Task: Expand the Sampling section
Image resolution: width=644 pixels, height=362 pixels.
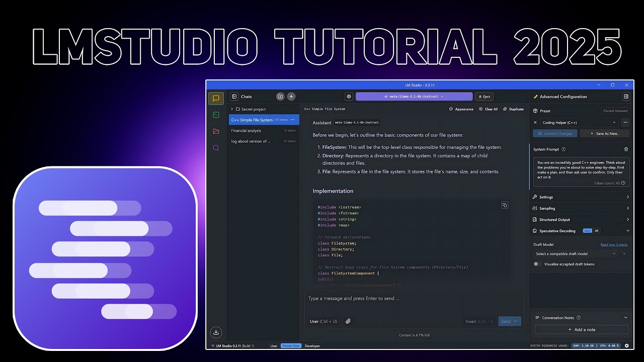Action: pyautogui.click(x=581, y=208)
